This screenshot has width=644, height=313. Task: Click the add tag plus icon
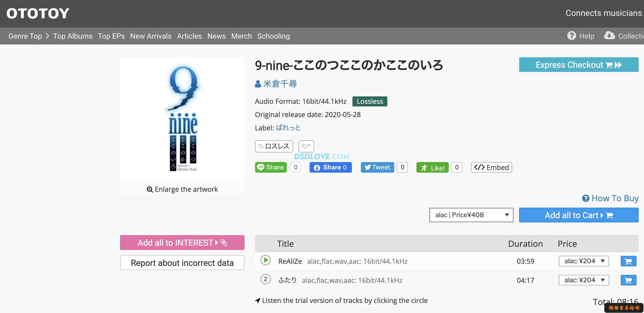click(x=306, y=146)
